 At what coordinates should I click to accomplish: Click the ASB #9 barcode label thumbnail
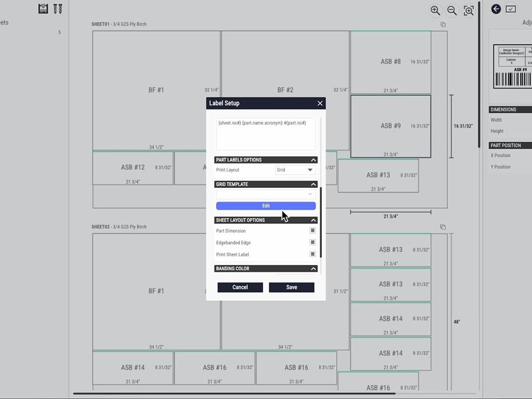click(x=512, y=66)
